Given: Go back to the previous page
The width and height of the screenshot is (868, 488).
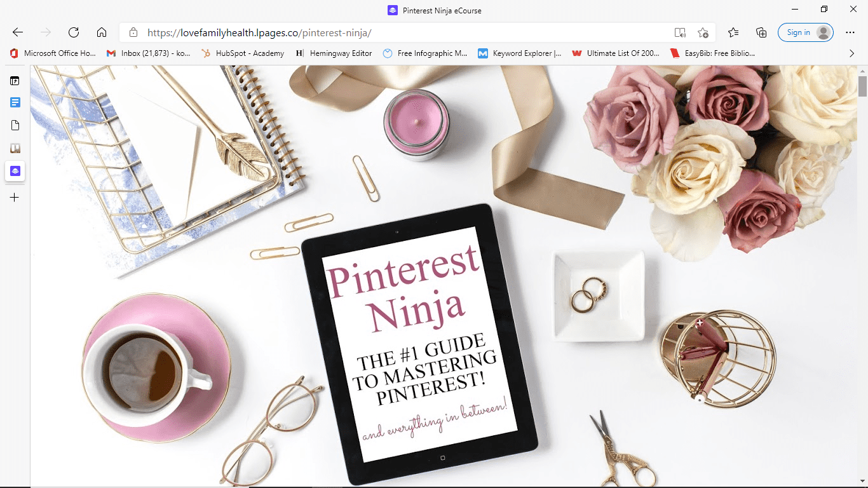Looking at the screenshot, I should (x=18, y=32).
